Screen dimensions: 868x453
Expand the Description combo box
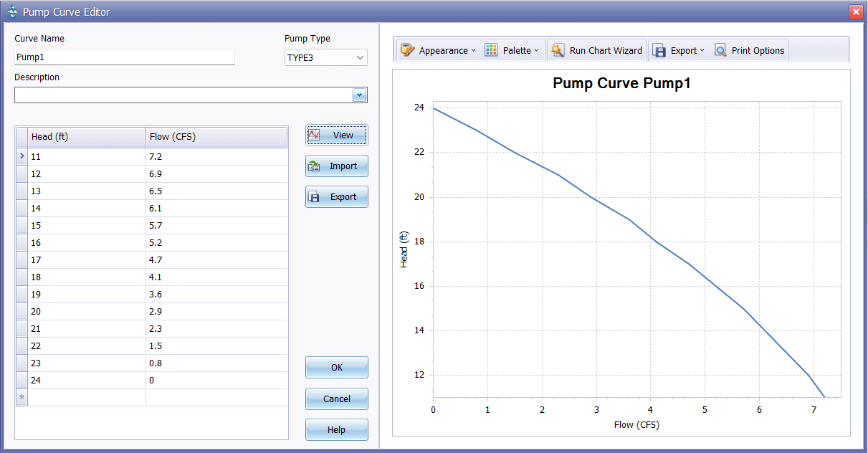[x=360, y=95]
